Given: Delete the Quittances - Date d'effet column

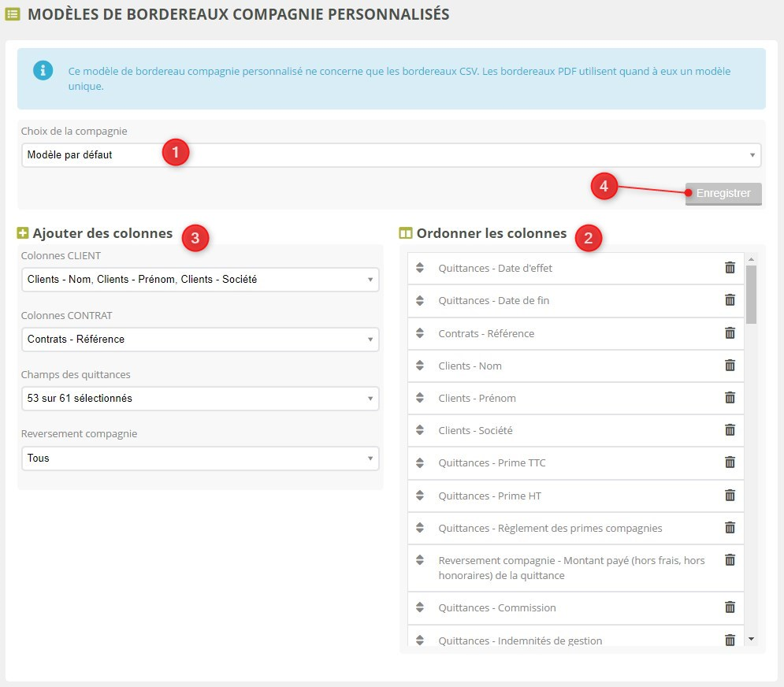Looking at the screenshot, I should (730, 268).
